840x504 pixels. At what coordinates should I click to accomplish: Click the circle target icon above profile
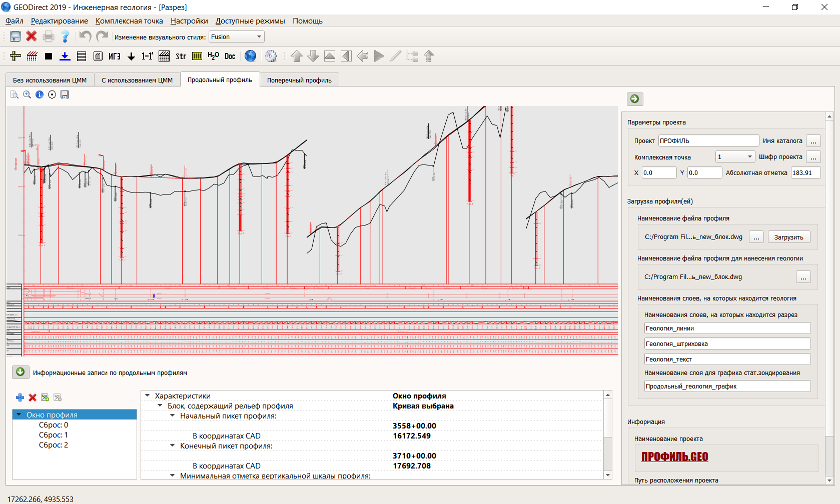point(52,94)
